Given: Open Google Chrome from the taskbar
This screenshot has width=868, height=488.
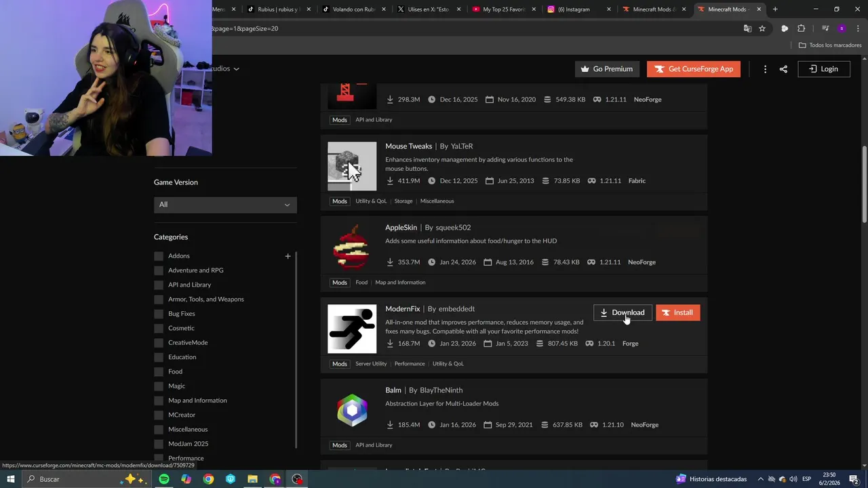Looking at the screenshot, I should click(208, 479).
